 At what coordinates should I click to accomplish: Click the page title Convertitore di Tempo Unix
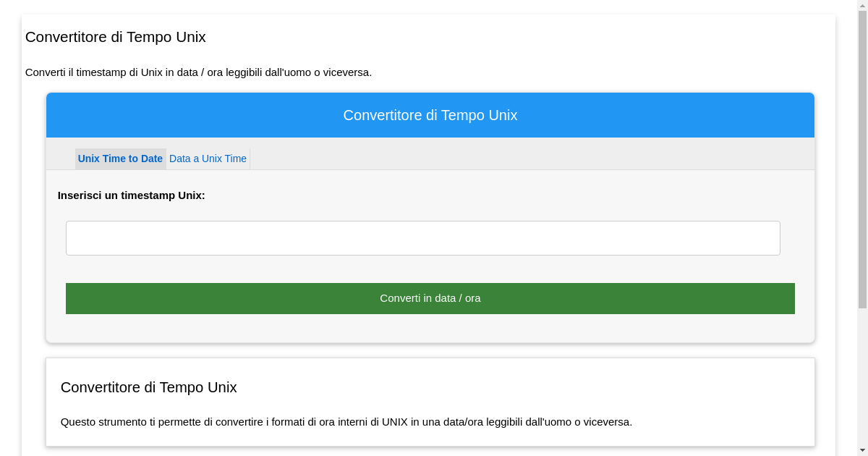point(115,37)
